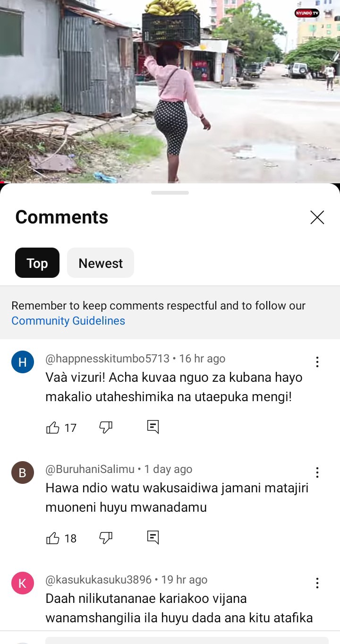Open @happnesskitumbo5713's profile avatar
Viewport: 340px width, 644px height.
tap(23, 362)
